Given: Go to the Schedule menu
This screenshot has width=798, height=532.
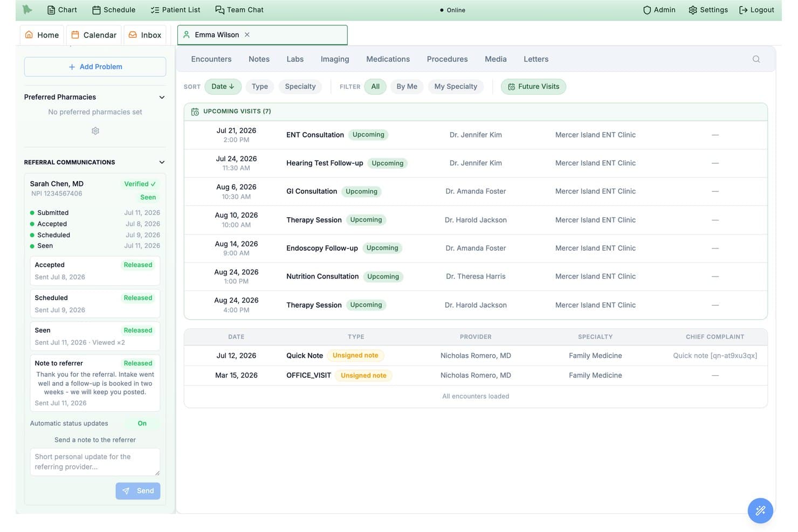Looking at the screenshot, I should (114, 10).
